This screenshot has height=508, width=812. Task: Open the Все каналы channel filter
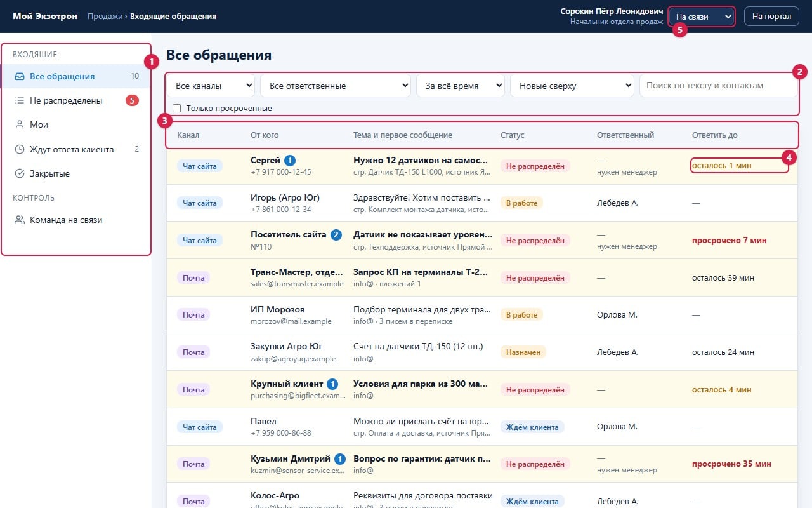point(211,86)
